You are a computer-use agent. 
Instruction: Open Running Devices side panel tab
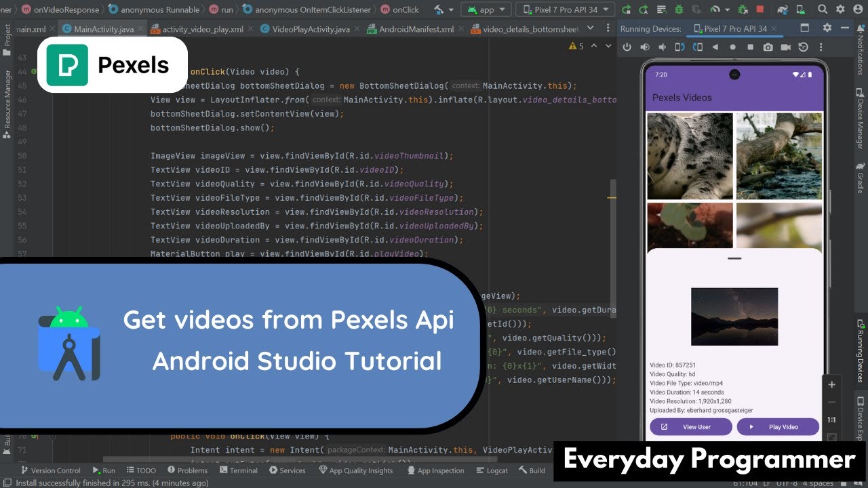point(861,352)
